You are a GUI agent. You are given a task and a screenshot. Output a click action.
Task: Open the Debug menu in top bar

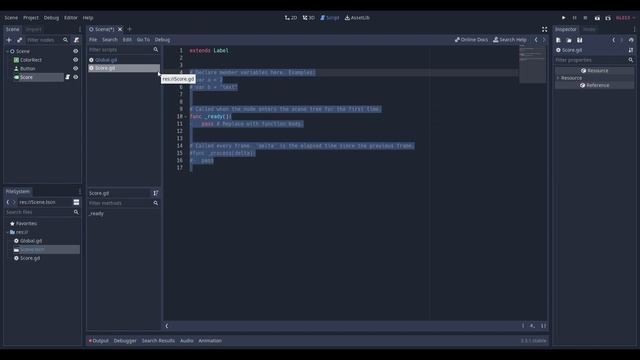click(x=51, y=18)
